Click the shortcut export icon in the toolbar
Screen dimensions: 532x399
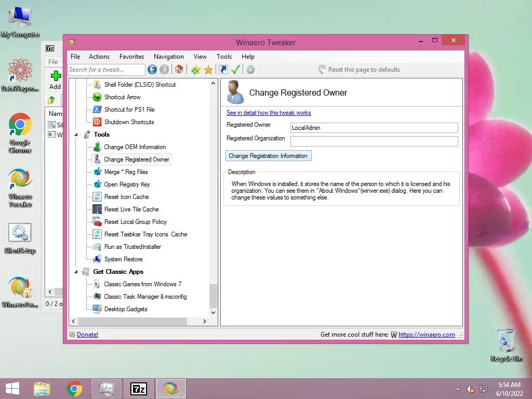[223, 70]
